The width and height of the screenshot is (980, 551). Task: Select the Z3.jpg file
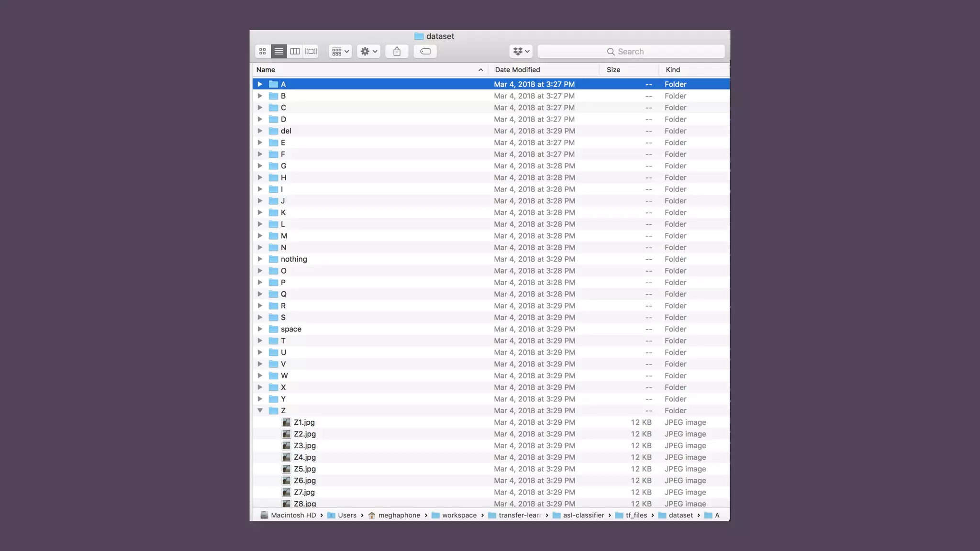point(305,446)
